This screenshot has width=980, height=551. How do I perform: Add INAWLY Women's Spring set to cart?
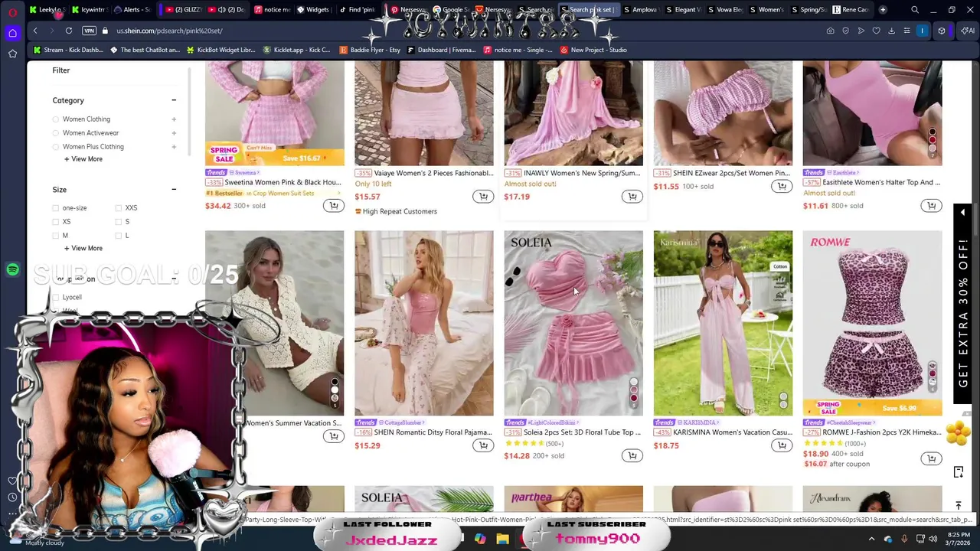tap(632, 197)
